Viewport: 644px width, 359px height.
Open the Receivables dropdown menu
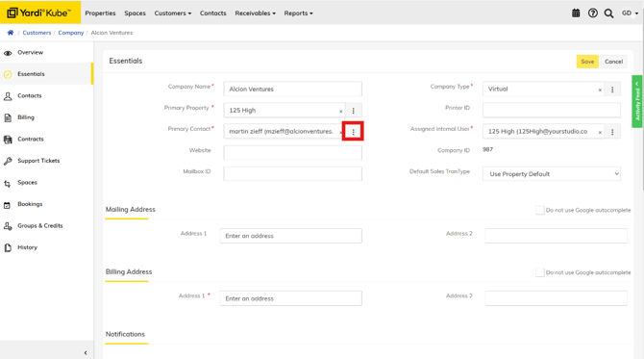[x=255, y=13]
